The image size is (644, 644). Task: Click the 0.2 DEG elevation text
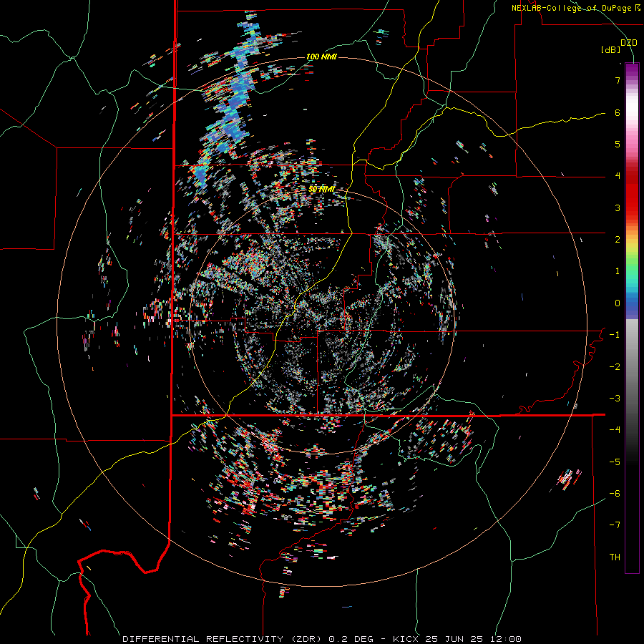[x=351, y=639]
